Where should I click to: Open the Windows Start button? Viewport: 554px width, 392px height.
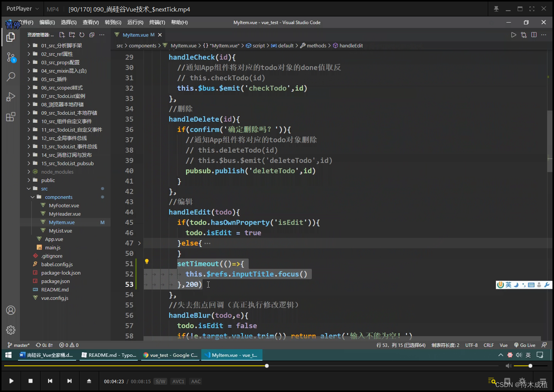[x=8, y=355]
